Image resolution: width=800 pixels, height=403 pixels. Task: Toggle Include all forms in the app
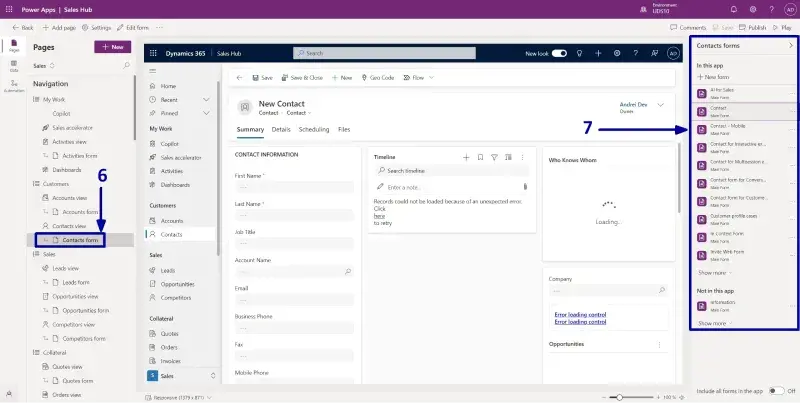pos(777,391)
